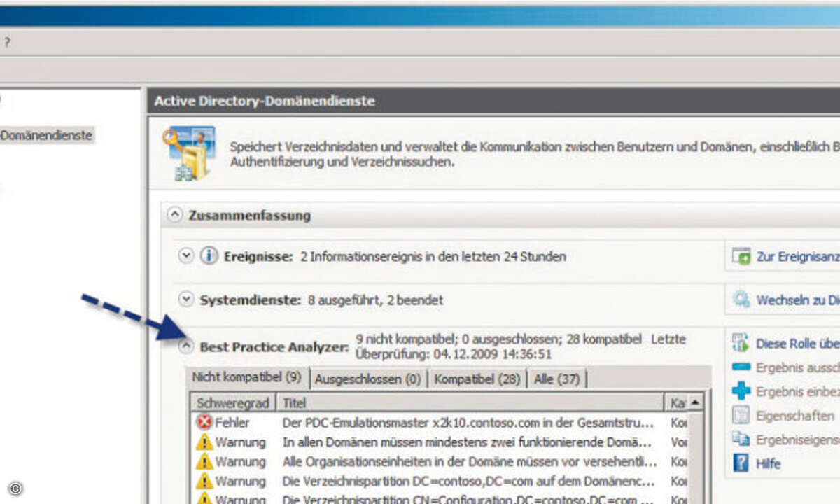Click the Ergebniseigenschaften icon

739,439
